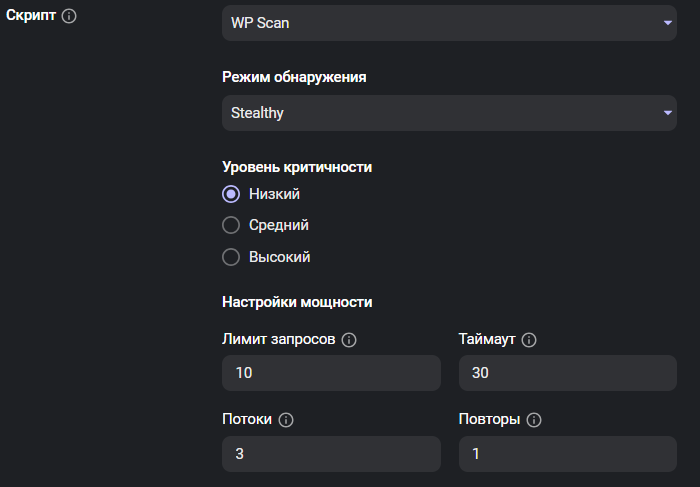Screen dimensions: 700x487
Task: Click the Режим обнаружения heading
Action: pos(294,77)
